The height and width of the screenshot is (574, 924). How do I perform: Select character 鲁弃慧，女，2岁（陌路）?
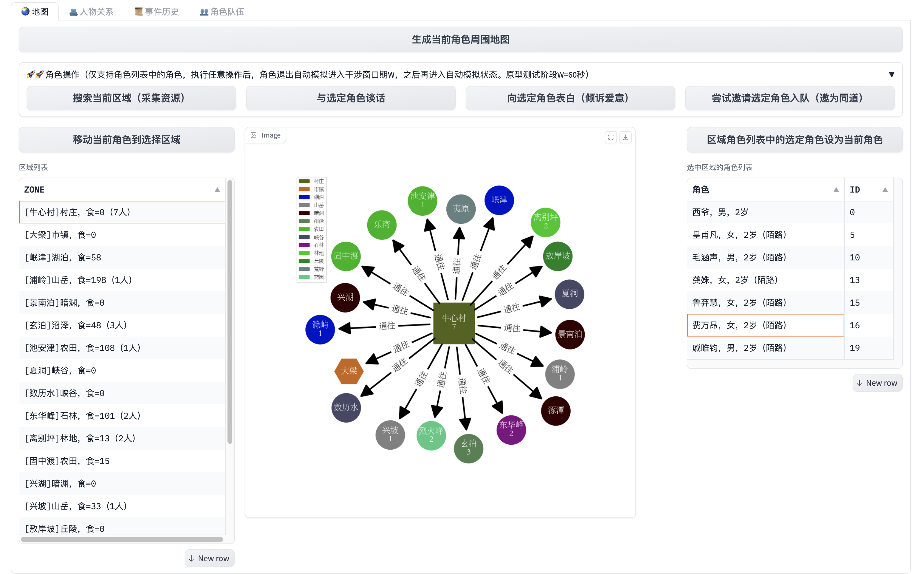point(766,303)
